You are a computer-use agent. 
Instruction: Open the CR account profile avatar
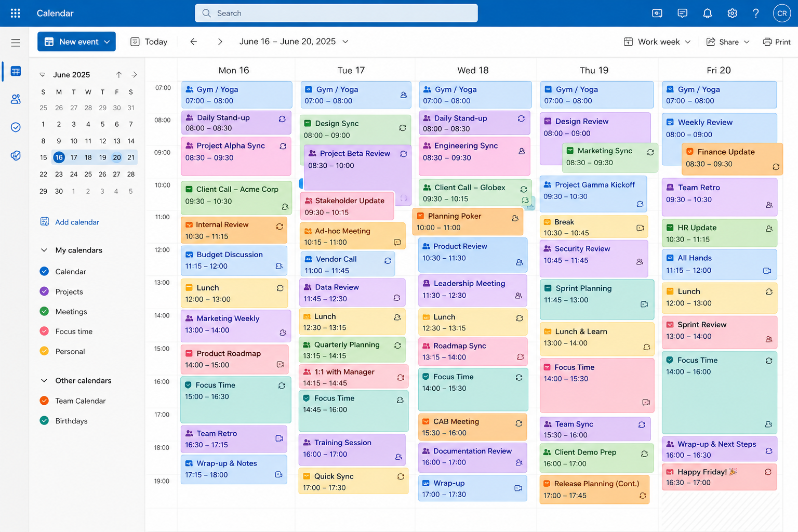[x=782, y=14]
